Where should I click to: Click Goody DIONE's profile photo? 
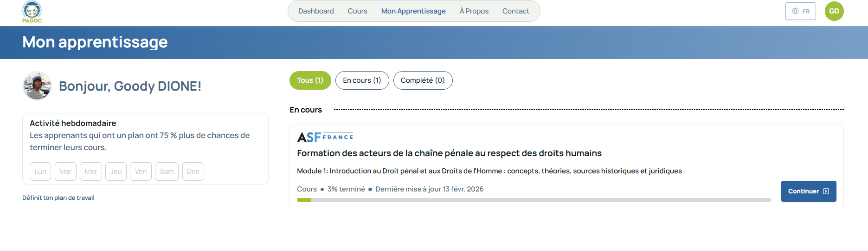tap(37, 86)
